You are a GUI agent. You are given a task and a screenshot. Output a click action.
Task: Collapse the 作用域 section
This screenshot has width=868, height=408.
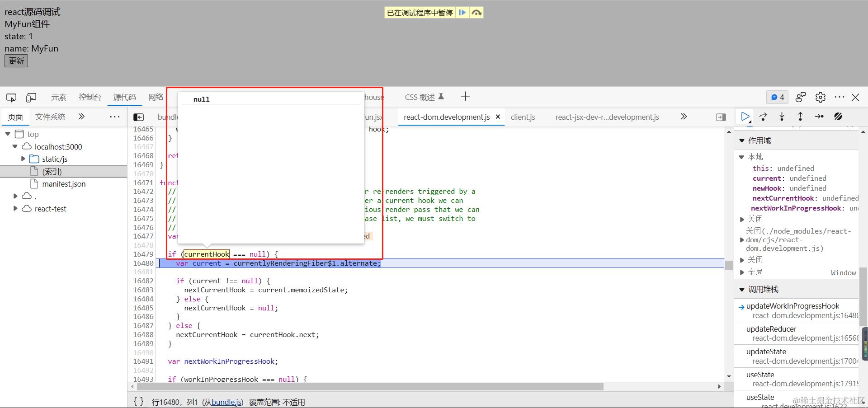point(742,141)
